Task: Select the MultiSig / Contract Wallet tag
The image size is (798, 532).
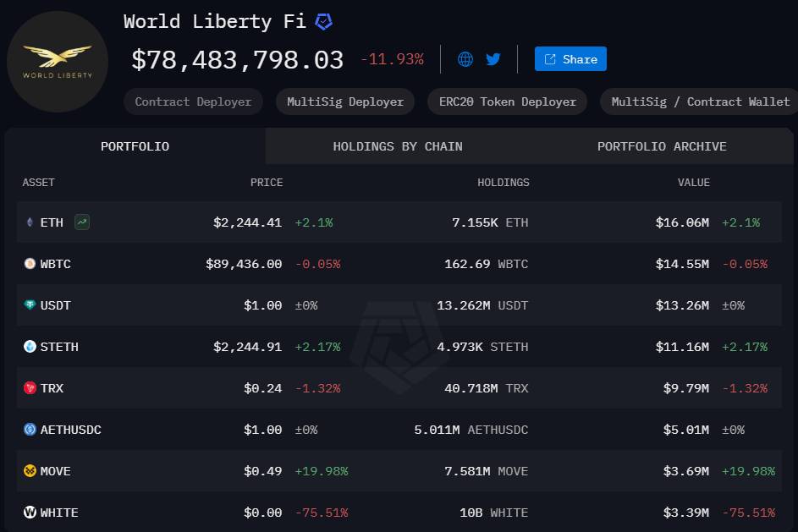Action: click(x=699, y=101)
